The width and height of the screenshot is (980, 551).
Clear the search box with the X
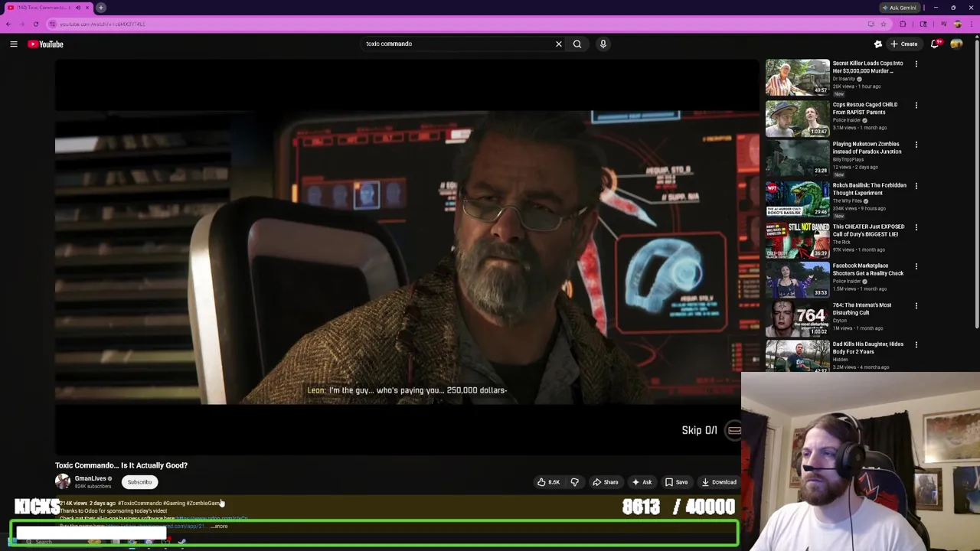[x=559, y=44]
